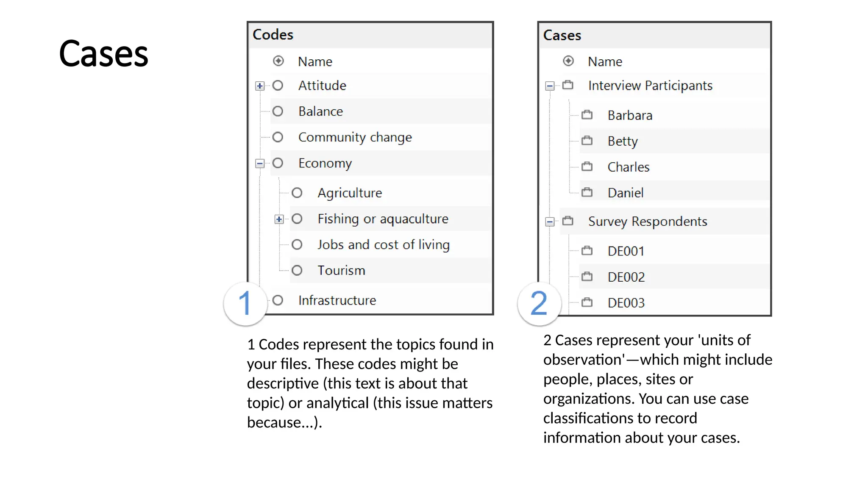Screen dimensions: 868x488
Task: Click the case icon next to DE002
Action: [587, 277]
